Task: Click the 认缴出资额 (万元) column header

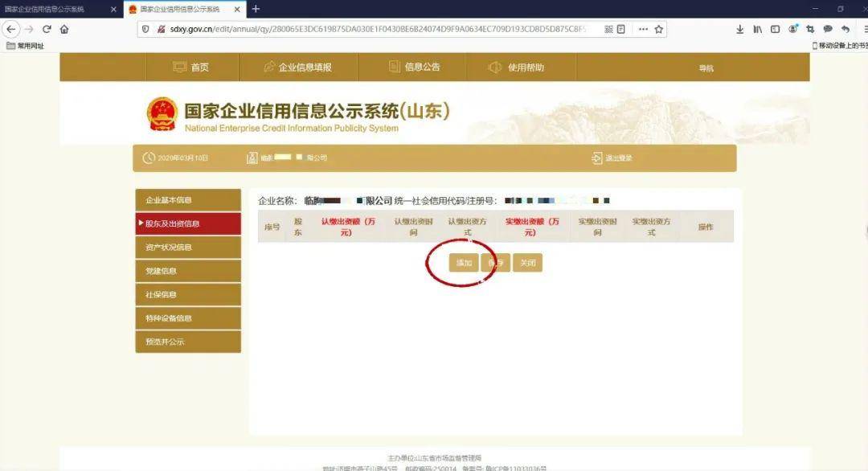Action: 348,227
